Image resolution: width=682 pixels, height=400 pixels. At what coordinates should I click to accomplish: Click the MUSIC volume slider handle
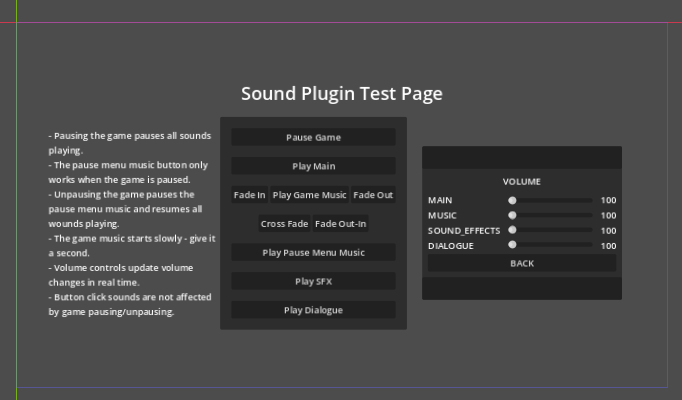(x=512, y=215)
